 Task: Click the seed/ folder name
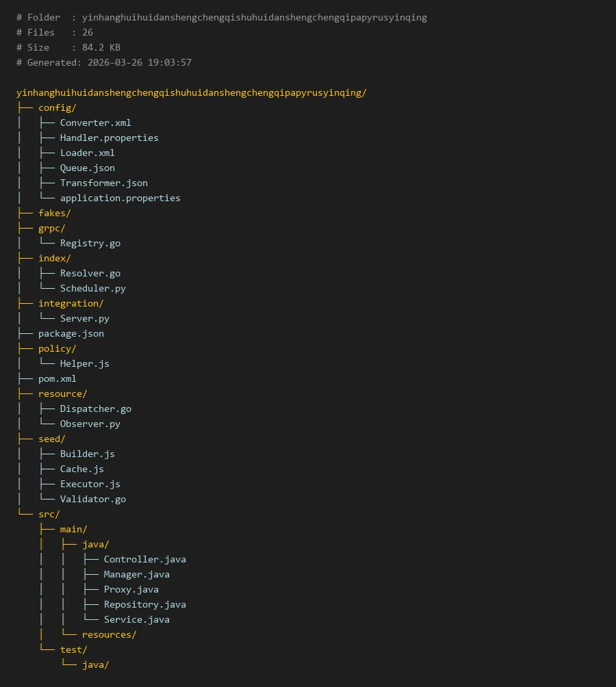tap(51, 439)
